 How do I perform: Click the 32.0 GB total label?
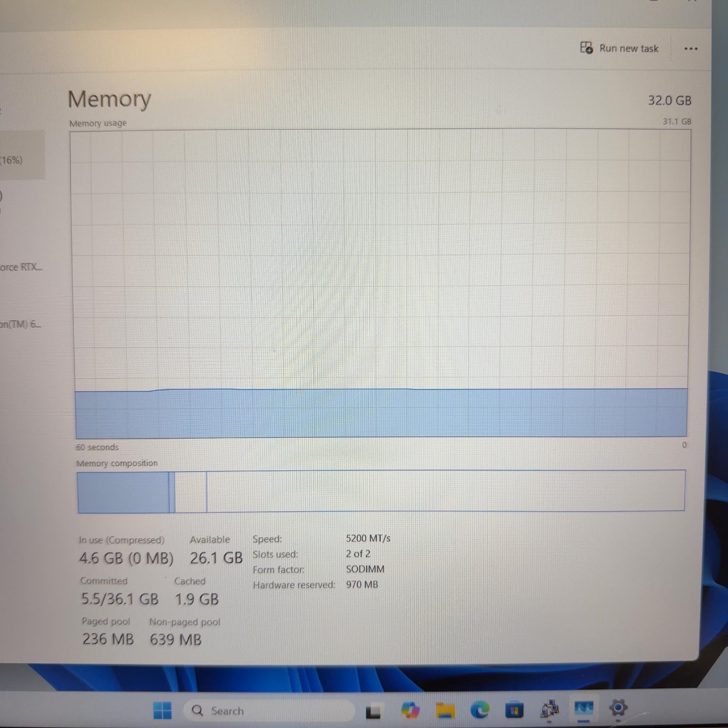pyautogui.click(x=670, y=100)
